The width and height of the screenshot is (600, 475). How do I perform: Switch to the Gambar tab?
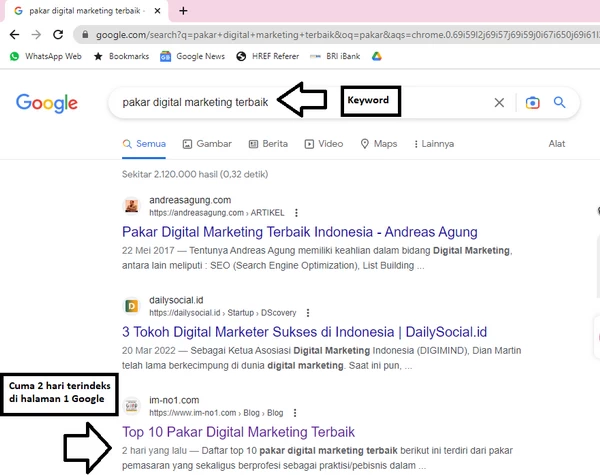(207, 144)
